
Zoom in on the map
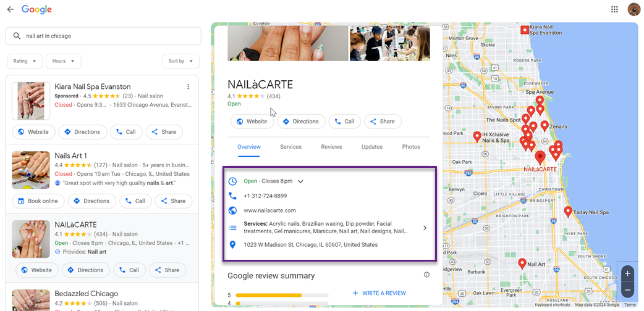(627, 273)
